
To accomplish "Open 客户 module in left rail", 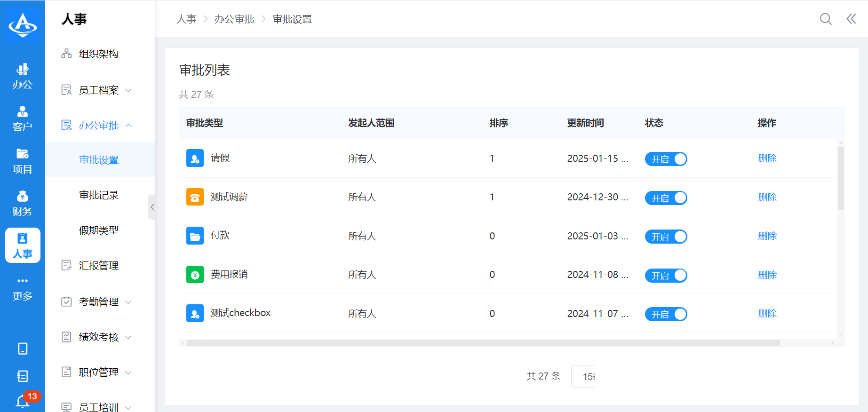I will [23, 119].
